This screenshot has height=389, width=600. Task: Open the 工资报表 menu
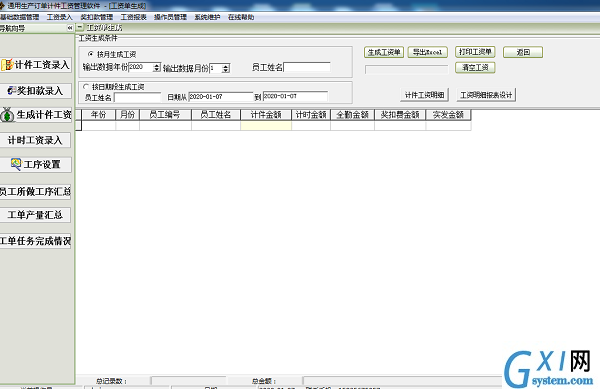tap(134, 17)
